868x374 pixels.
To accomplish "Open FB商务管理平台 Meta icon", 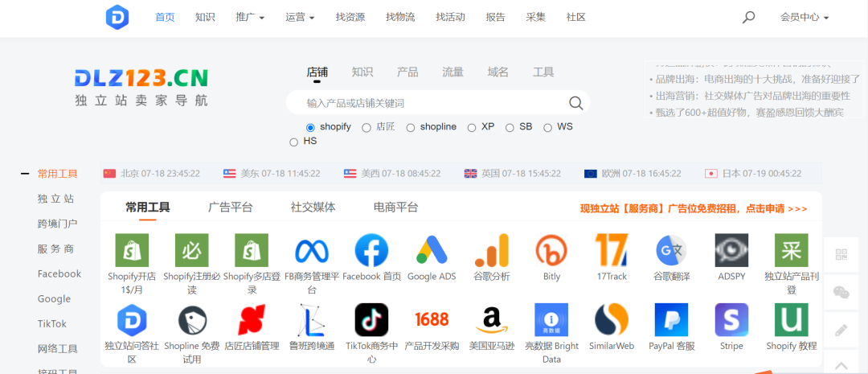I will click(312, 250).
